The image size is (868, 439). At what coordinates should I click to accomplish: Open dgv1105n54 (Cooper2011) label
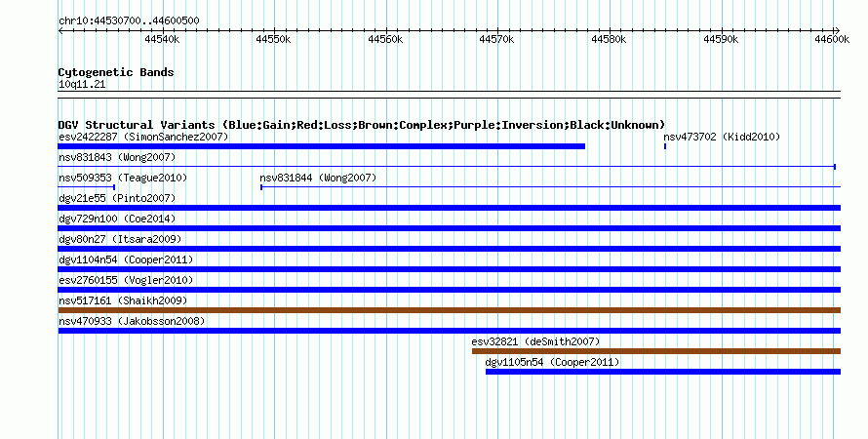click(x=552, y=362)
